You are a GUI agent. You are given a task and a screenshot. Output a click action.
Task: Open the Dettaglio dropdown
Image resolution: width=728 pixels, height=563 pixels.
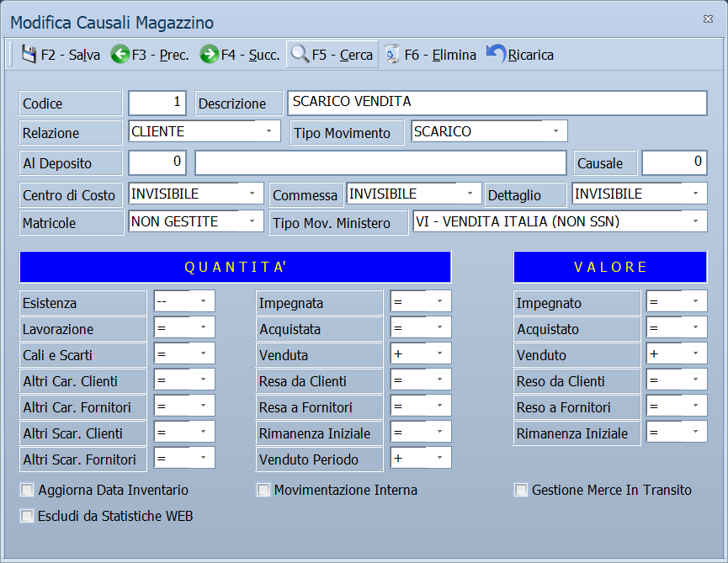pyautogui.click(x=695, y=194)
